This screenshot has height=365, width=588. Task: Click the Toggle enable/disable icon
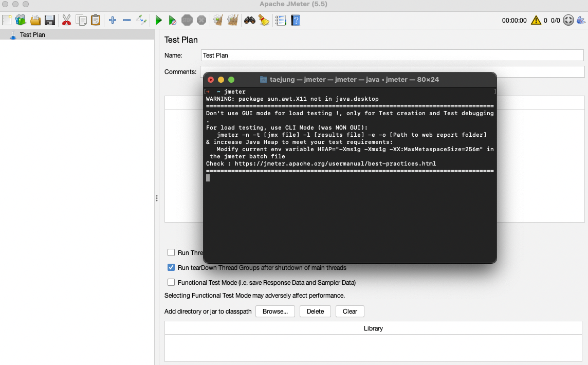coord(141,20)
